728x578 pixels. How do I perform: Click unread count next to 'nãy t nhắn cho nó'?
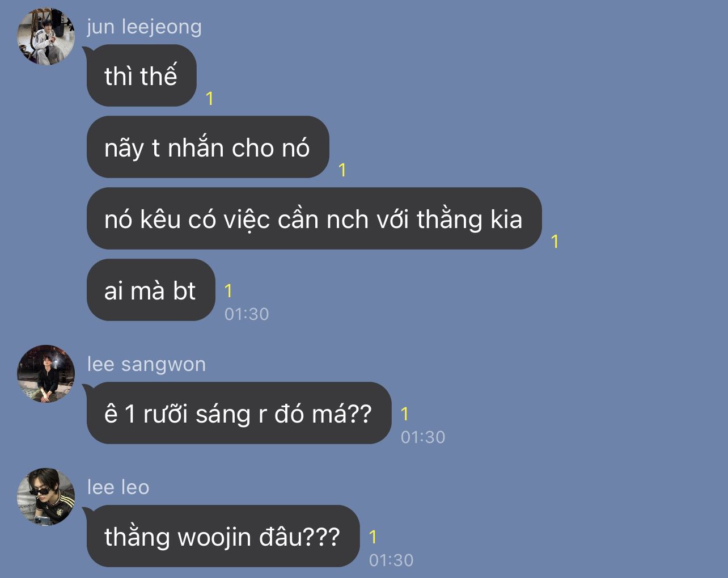[342, 170]
